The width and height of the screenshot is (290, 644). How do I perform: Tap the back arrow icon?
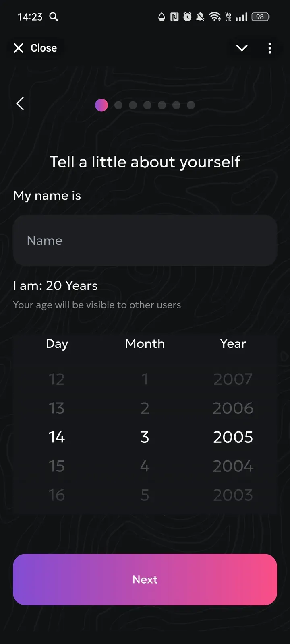coord(20,104)
